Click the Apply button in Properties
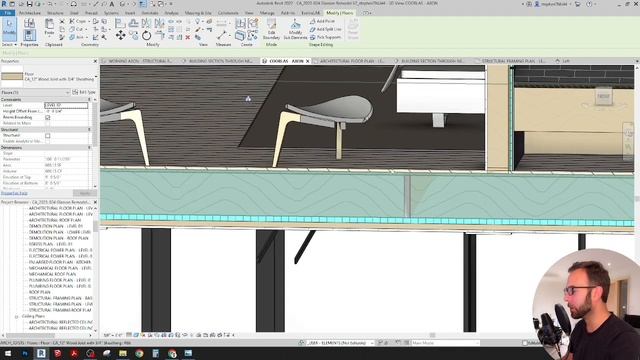Viewport: 640px width, 360px height. click(x=85, y=193)
